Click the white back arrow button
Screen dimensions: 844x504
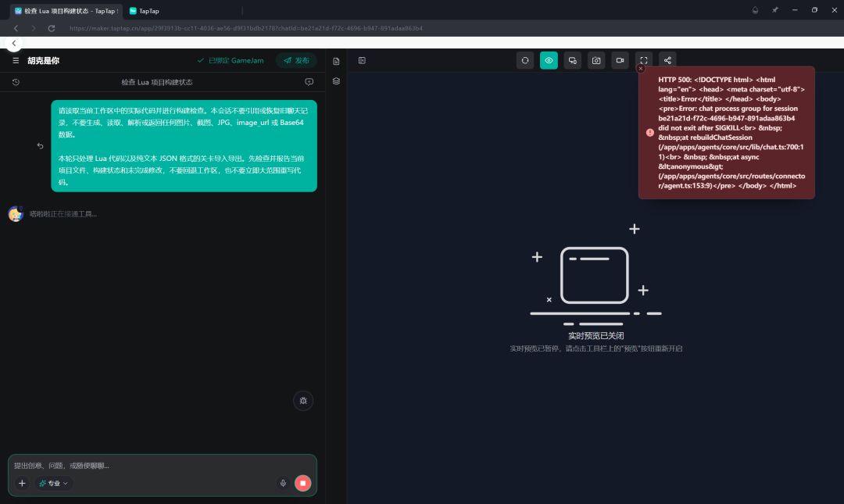coord(14,43)
